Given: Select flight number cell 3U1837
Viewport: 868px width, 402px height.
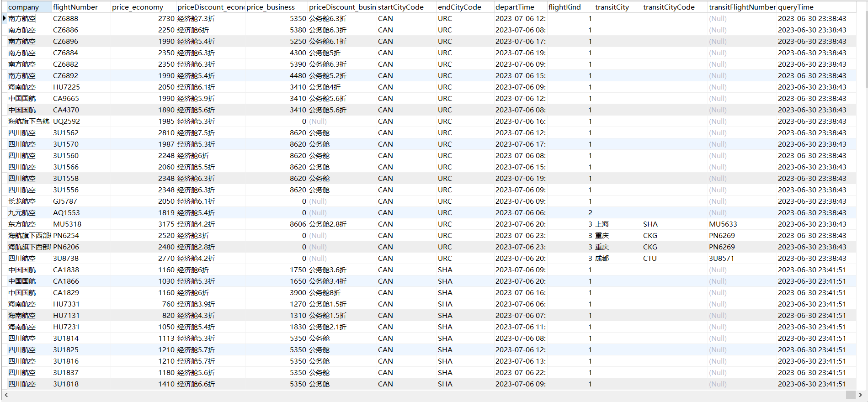Looking at the screenshot, I should (x=81, y=372).
